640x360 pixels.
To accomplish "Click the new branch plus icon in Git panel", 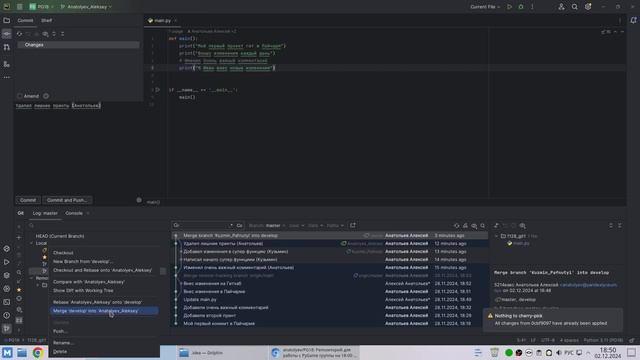I will click(19, 237).
